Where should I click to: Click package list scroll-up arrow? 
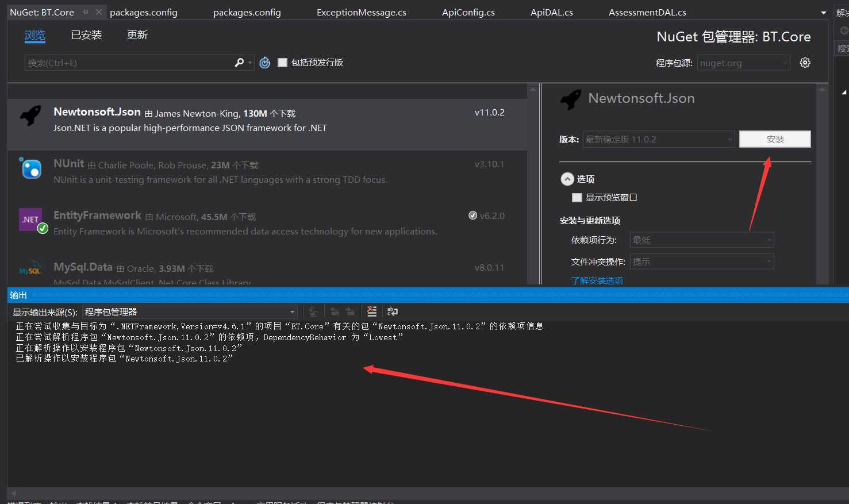tap(533, 90)
